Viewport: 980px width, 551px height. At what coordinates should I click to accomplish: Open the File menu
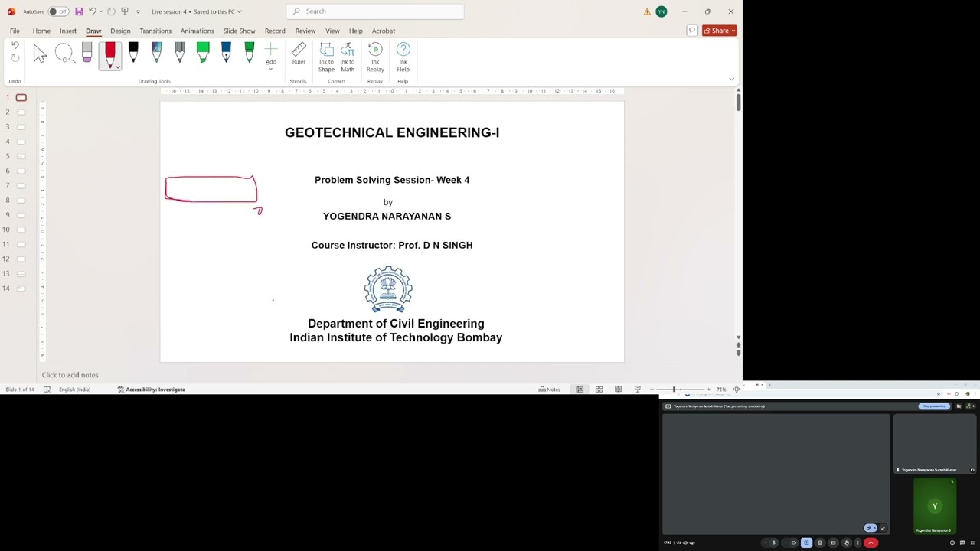(x=15, y=31)
